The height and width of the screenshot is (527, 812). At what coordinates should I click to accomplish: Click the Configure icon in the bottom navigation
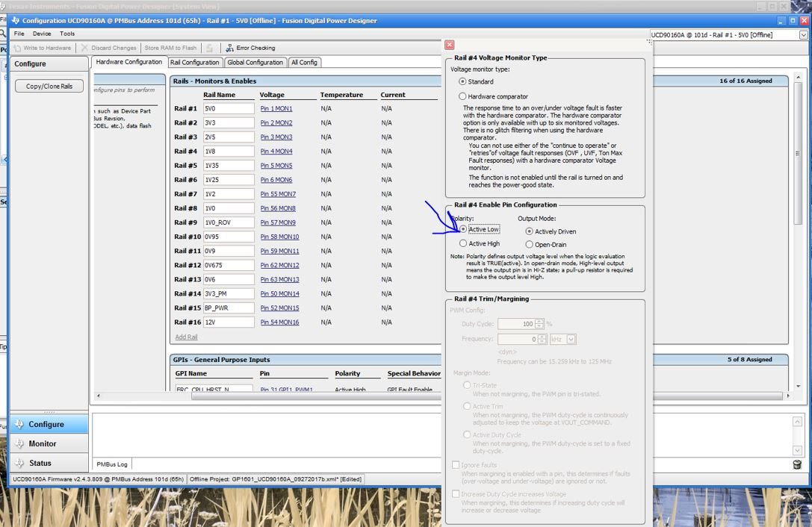[19, 424]
